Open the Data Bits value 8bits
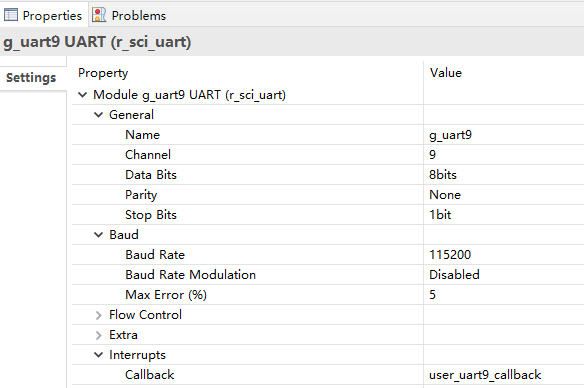584x388 pixels. point(443,175)
